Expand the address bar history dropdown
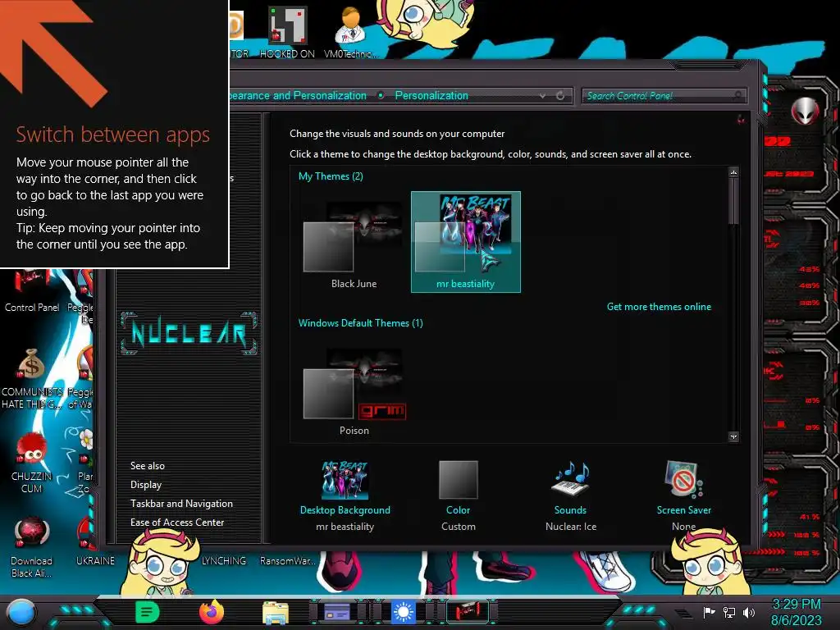Screen dimensions: 840x630 tap(543, 96)
